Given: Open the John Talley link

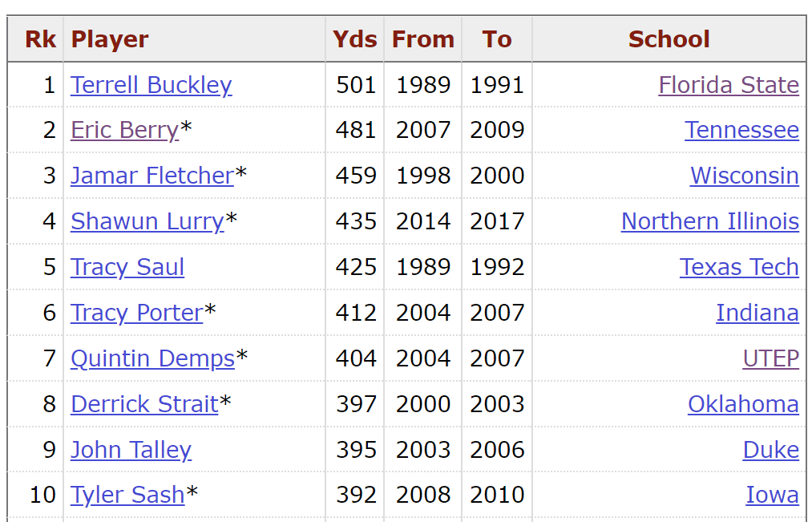Looking at the screenshot, I should point(131,450).
